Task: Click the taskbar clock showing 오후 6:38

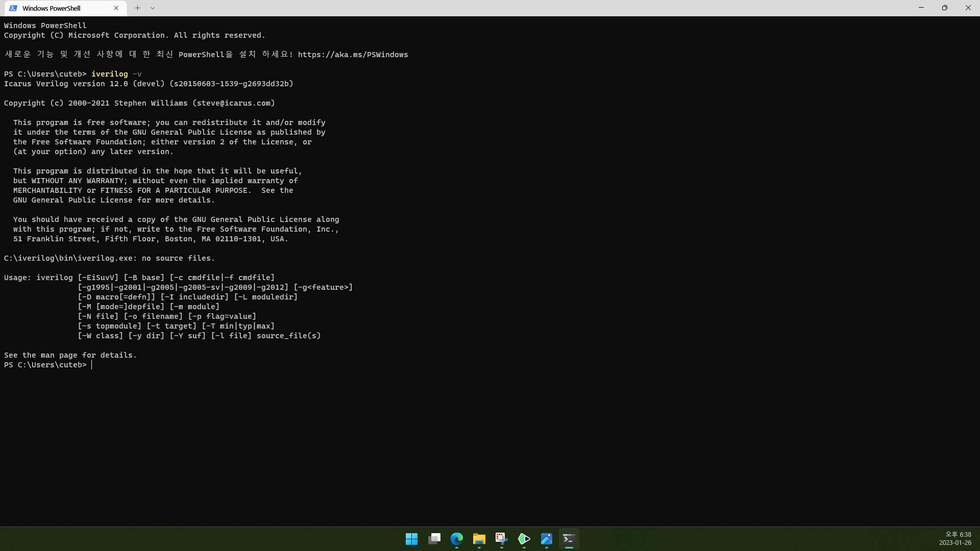Action: point(955,539)
